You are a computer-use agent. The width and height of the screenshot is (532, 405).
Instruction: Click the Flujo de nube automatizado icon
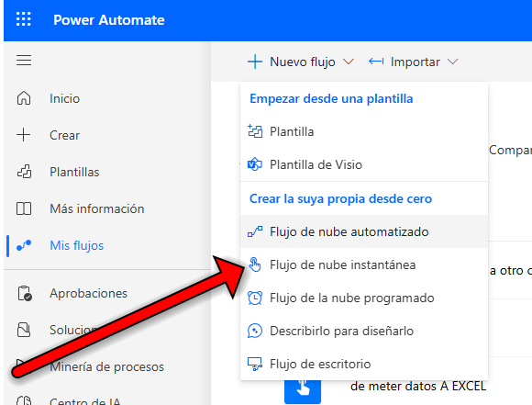pos(255,231)
